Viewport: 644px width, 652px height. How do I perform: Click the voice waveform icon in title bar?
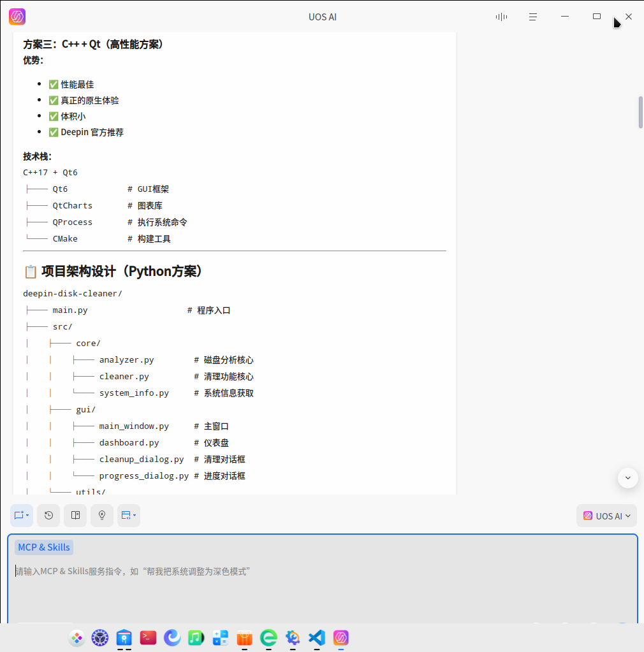click(501, 17)
